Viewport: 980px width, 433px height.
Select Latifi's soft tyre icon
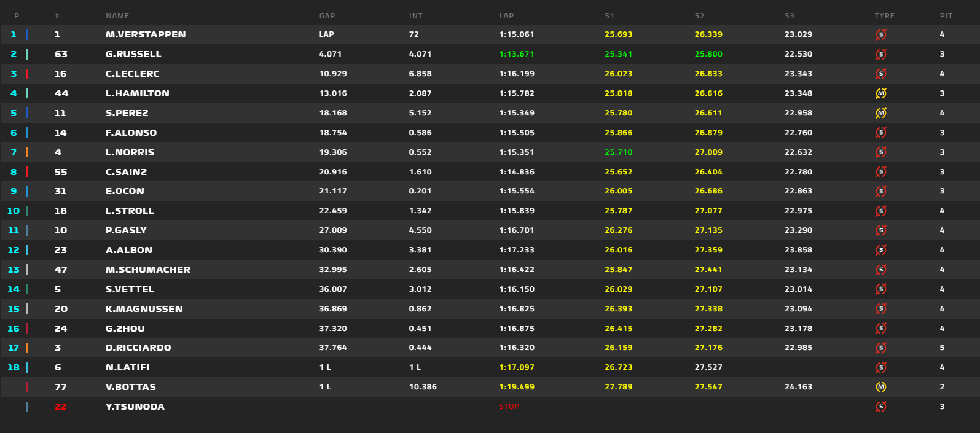coord(881,367)
